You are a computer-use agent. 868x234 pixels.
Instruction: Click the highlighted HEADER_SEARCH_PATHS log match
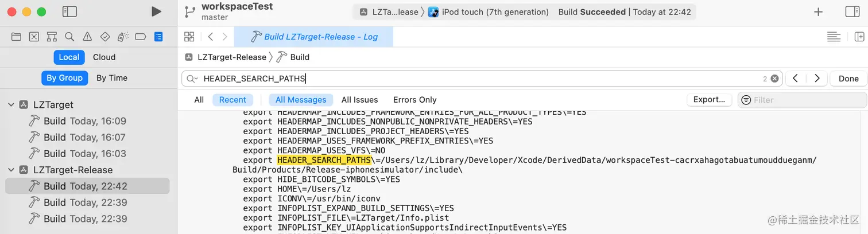pyautogui.click(x=324, y=160)
